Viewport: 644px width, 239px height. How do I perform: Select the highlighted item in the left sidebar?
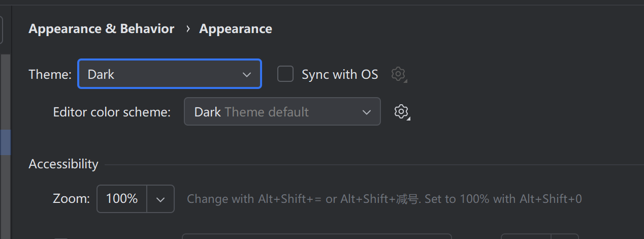click(x=5, y=142)
